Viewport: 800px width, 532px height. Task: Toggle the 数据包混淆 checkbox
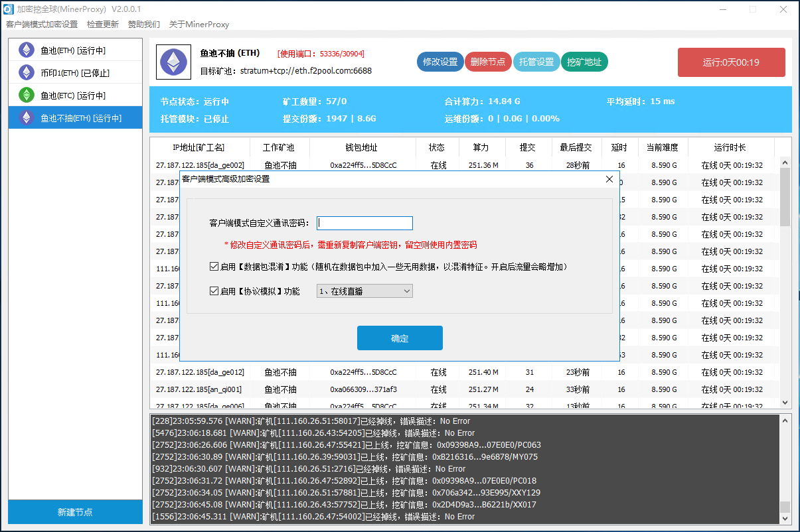click(214, 267)
